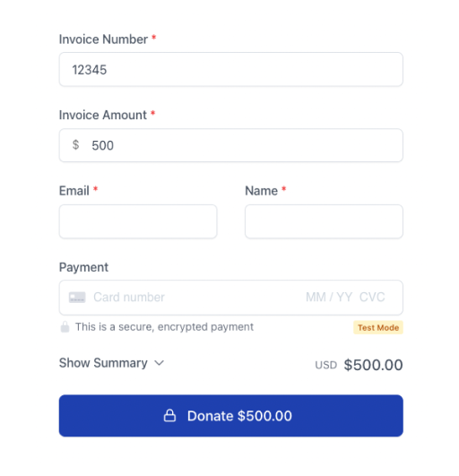The height and width of the screenshot is (476, 459).
Task: Click into the Invoice Amount field showing 500
Action: 231,145
